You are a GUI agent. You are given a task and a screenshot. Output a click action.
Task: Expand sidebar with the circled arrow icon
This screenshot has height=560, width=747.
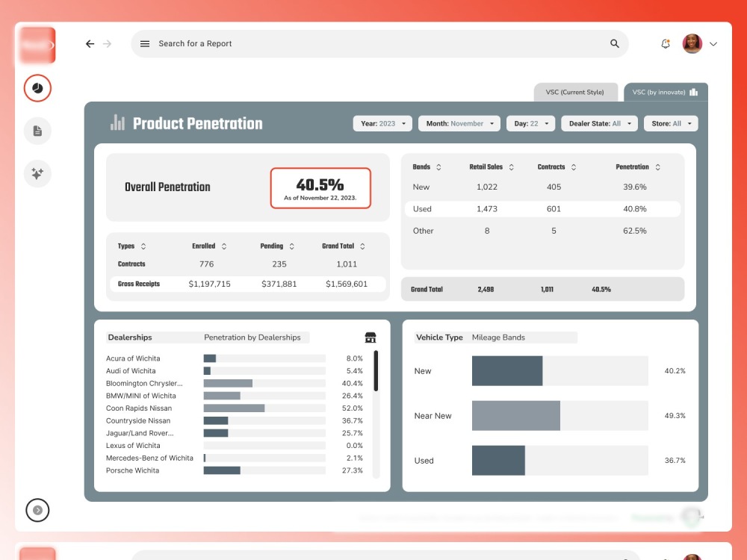(x=37, y=510)
